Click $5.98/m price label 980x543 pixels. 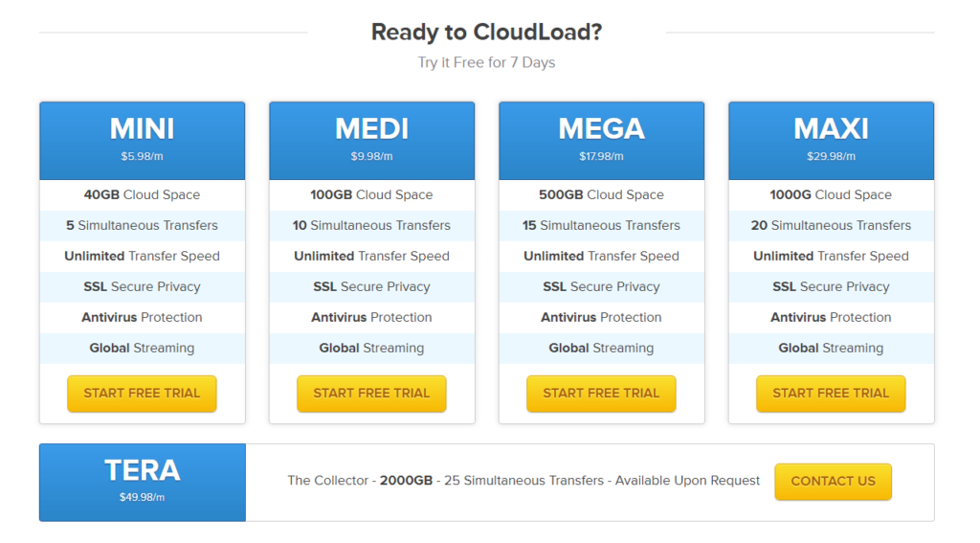tap(142, 156)
